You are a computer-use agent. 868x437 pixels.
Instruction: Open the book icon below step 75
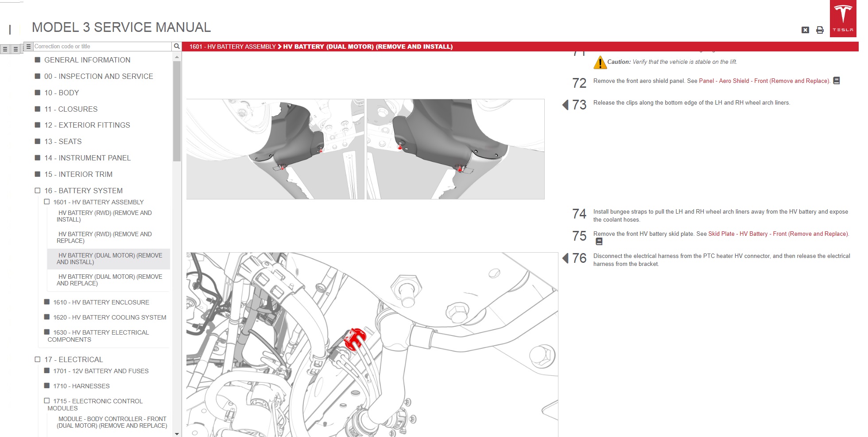[599, 242]
